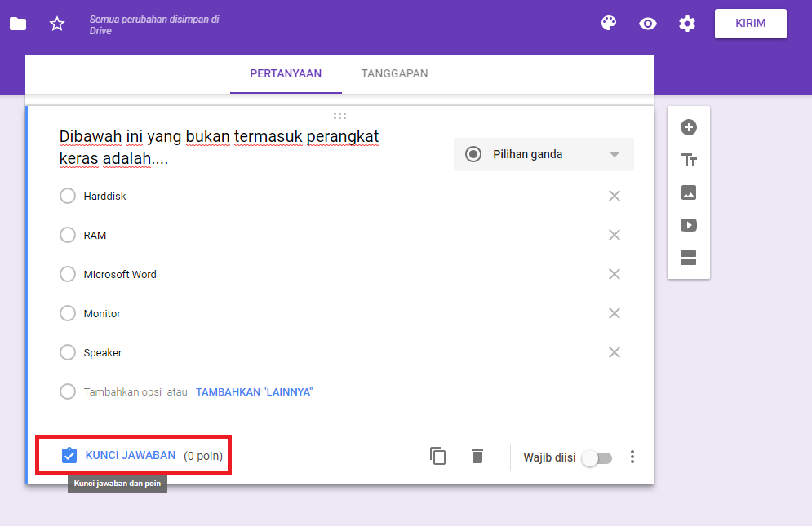Preview the form using the eye icon
The height and width of the screenshot is (526, 812).
648,24
